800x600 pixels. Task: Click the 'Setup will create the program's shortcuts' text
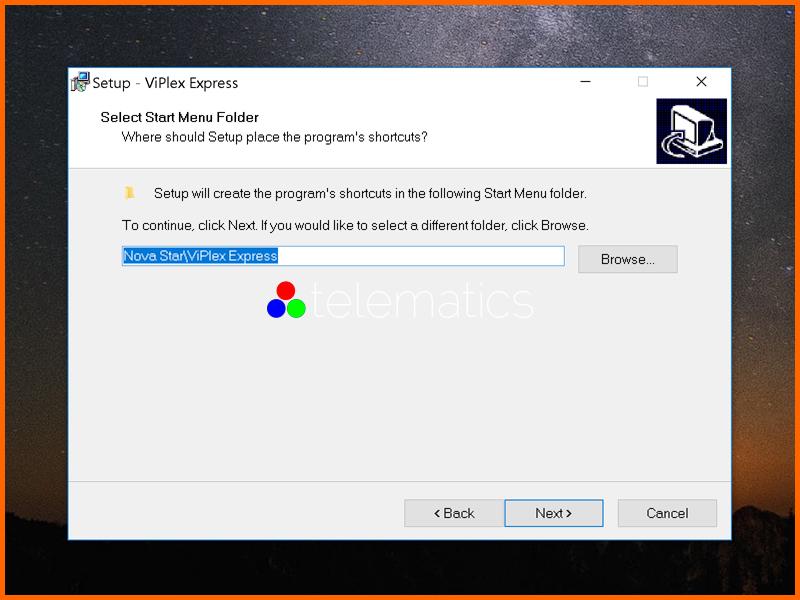tap(370, 194)
